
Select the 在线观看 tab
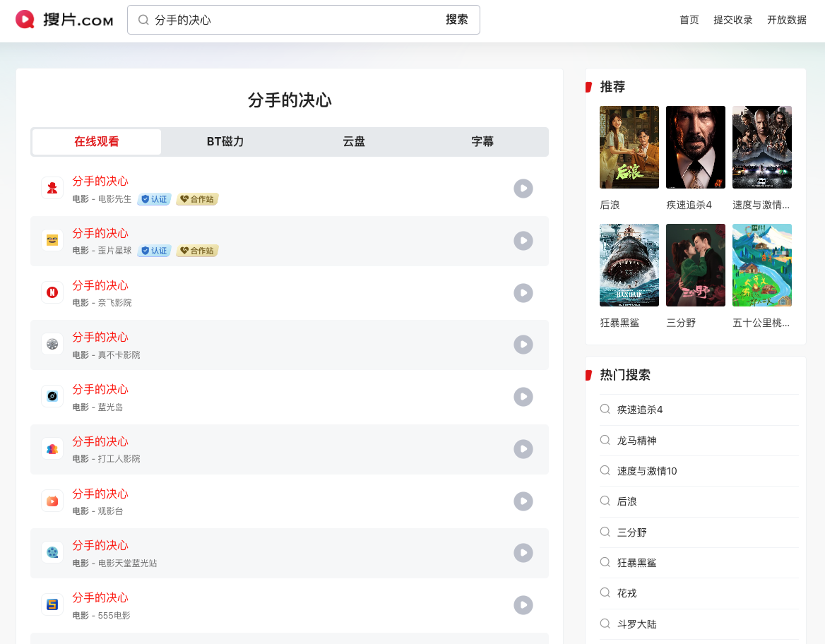coord(97,141)
